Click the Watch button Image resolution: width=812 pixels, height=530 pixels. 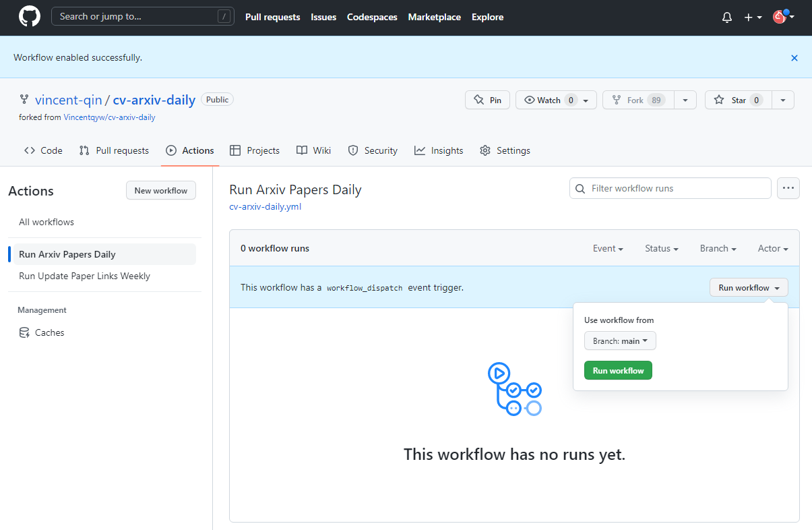556,100
